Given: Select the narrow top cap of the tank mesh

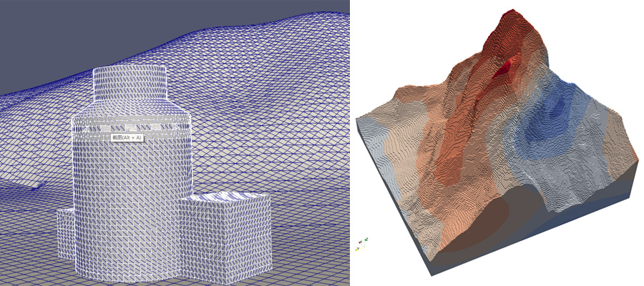Looking at the screenshot, I should [x=130, y=86].
